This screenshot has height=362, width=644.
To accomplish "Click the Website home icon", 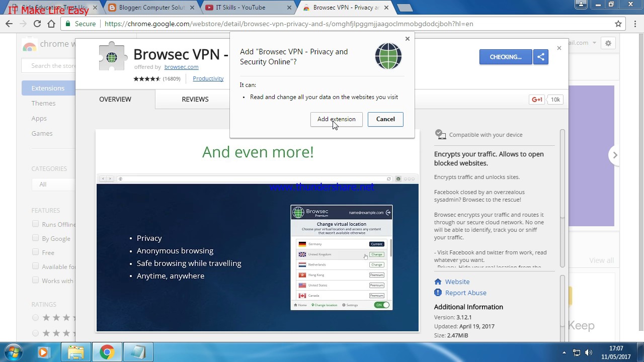I will tap(438, 282).
